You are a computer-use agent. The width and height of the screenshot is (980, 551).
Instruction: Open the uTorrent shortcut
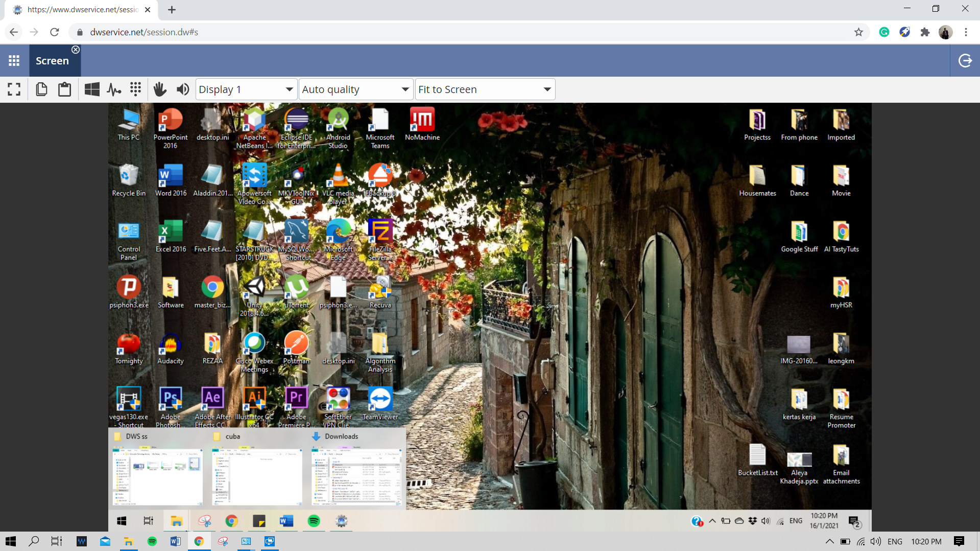coord(296,292)
